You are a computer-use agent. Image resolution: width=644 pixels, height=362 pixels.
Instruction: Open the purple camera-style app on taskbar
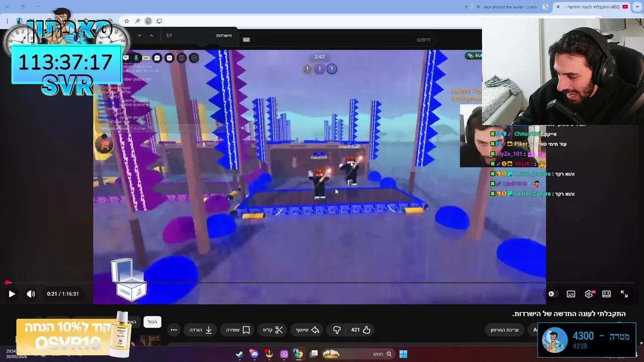coord(284,354)
